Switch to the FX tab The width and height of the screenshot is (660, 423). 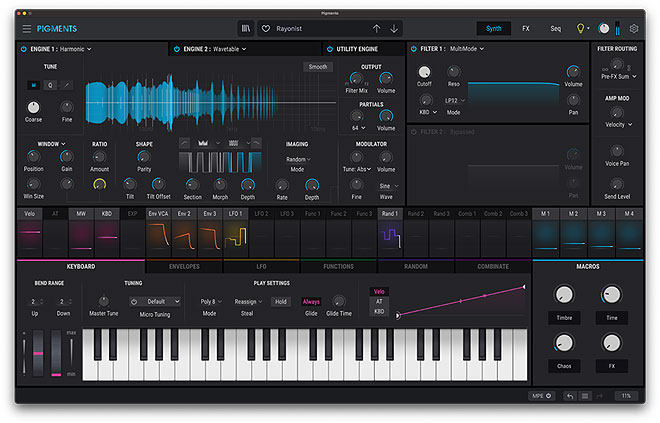coord(526,29)
